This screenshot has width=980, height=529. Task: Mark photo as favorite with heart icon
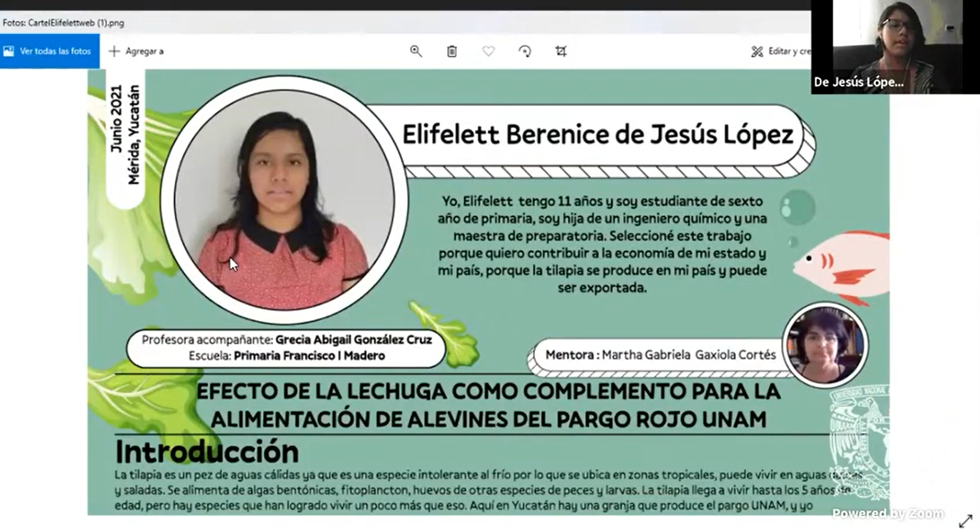[x=488, y=51]
